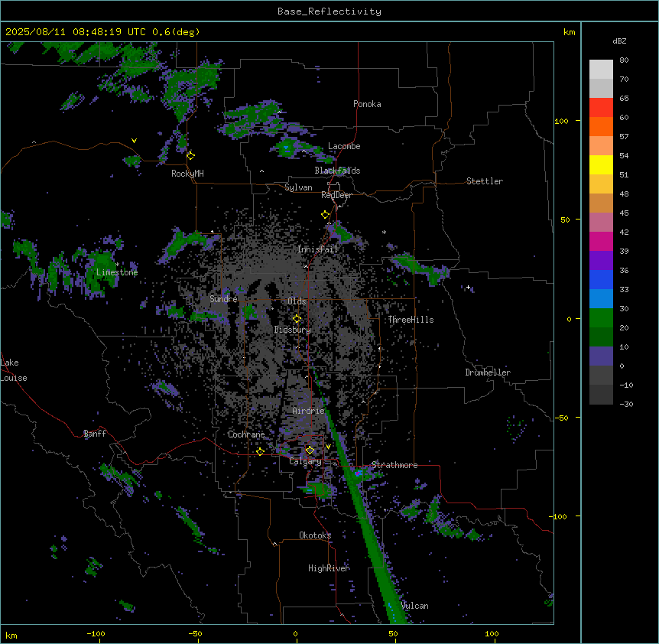The height and width of the screenshot is (644, 659).
Task: Click the Ponoka city label
Action: [367, 104]
